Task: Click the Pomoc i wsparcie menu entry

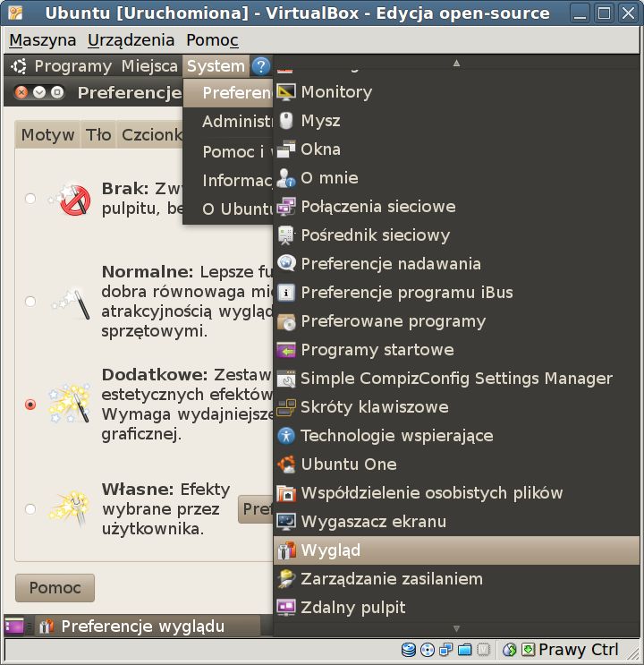Action: click(x=228, y=151)
